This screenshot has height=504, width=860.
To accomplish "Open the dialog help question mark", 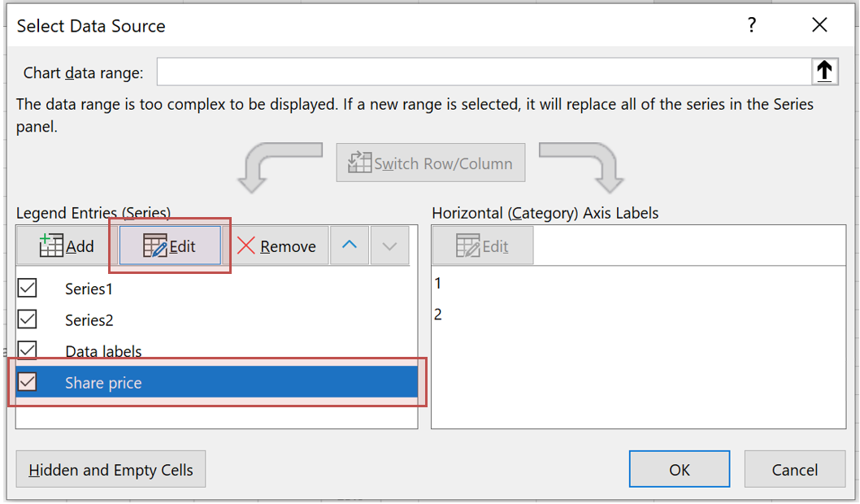I will [x=752, y=26].
